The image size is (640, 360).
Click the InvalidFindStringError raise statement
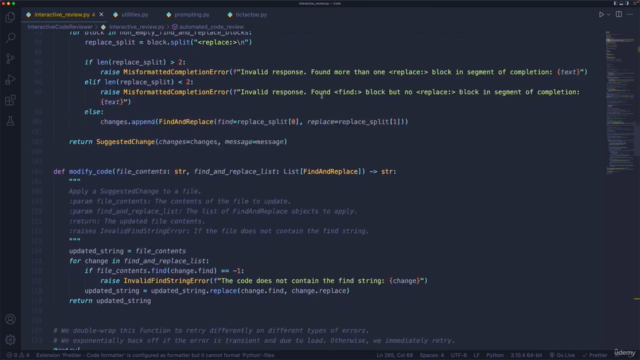pyautogui.click(x=264, y=281)
